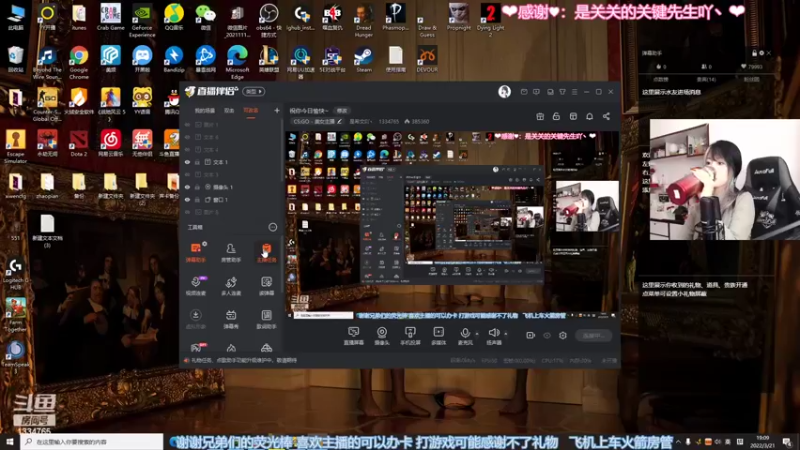
Task: Toggle preview eye icon next to settings gear
Action: [547, 335]
